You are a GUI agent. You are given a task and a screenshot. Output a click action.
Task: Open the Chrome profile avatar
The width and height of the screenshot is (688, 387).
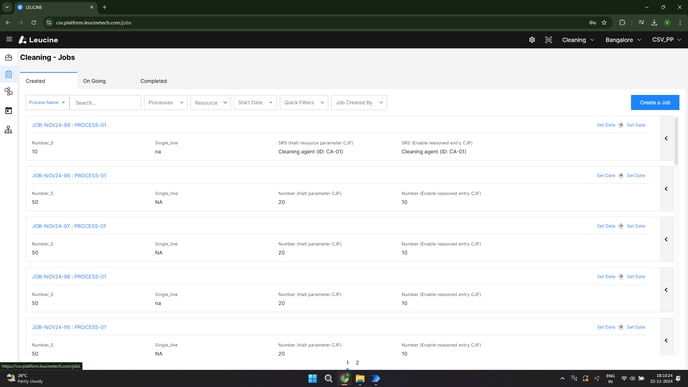point(667,22)
